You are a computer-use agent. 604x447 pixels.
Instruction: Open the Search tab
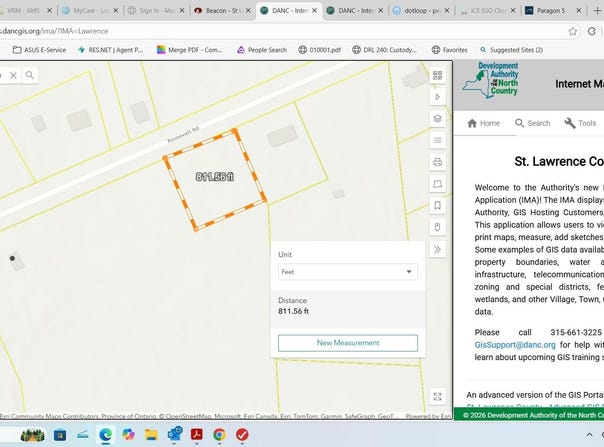[x=533, y=123]
